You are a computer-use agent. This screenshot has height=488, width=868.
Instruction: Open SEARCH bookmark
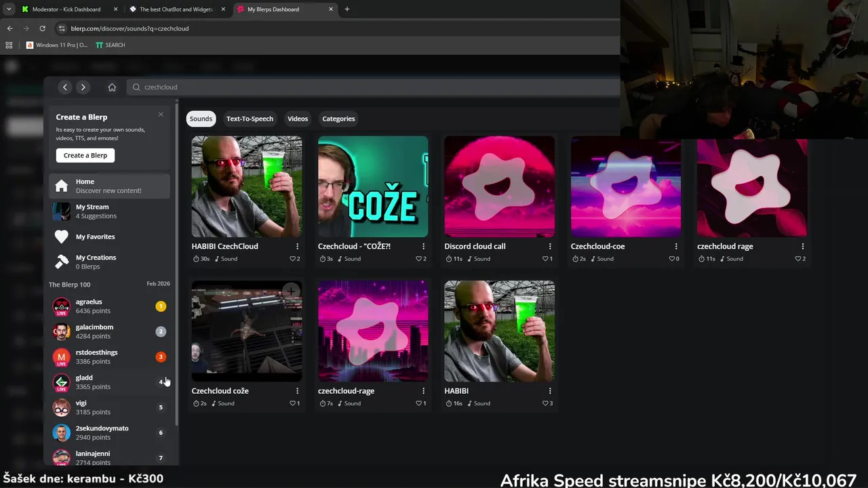click(x=111, y=45)
